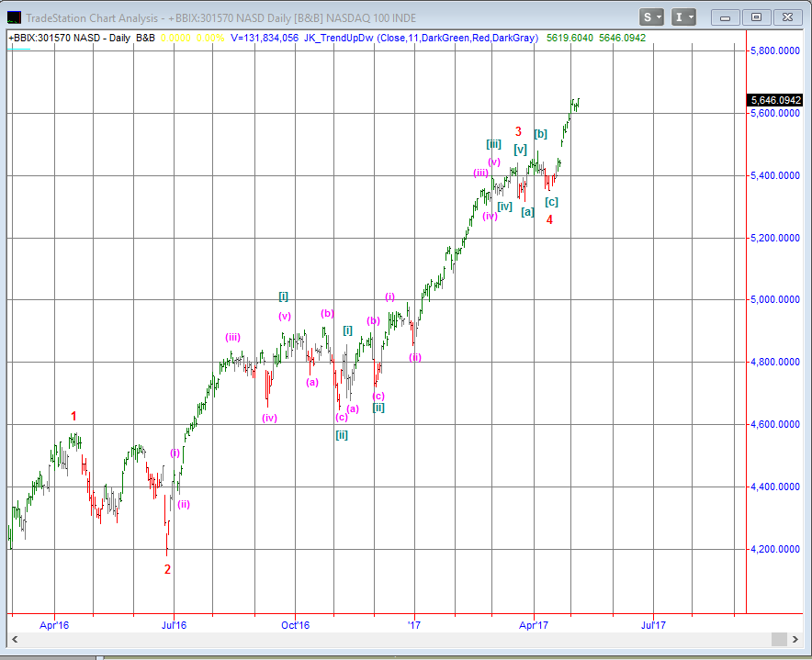Maximize the Chart Analysis window
Screen dimensions: 812x660
[x=756, y=17]
